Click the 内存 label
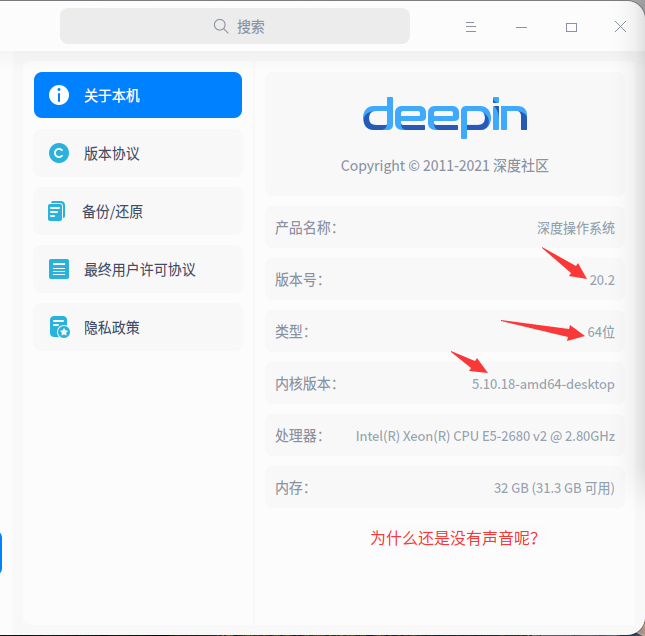Image resolution: width=645 pixels, height=636 pixels. pyautogui.click(x=292, y=487)
